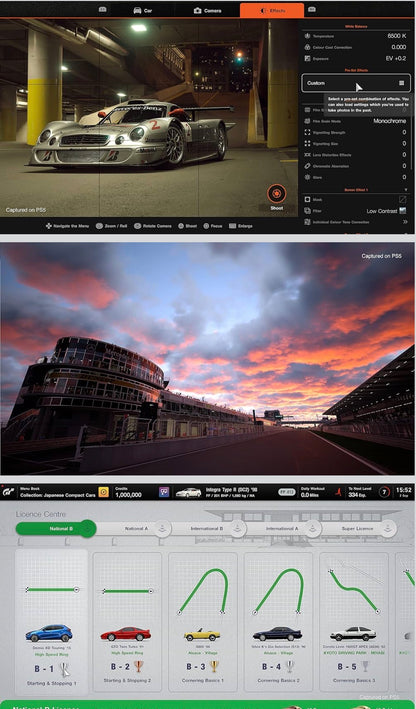Click the Lens Distortion Effects icon
Viewport: 416px width, 709px height.
click(x=307, y=155)
